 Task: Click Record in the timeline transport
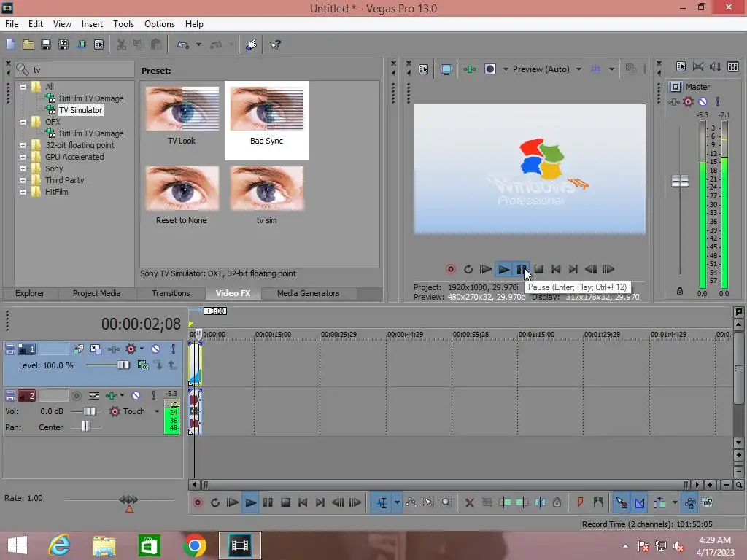[x=197, y=503]
